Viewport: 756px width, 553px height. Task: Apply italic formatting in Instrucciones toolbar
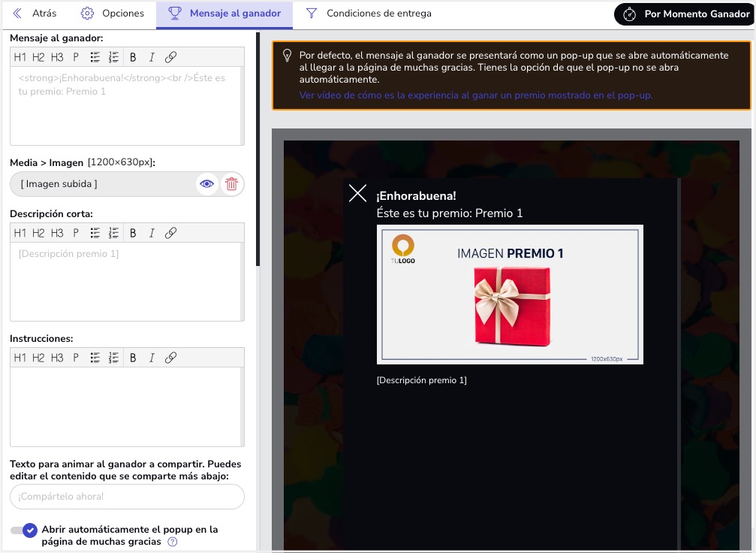[152, 358]
